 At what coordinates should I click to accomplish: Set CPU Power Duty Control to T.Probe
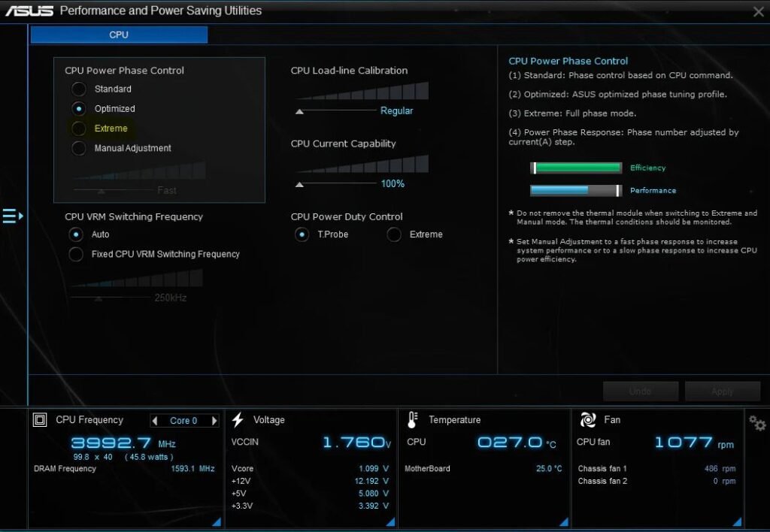(x=302, y=234)
